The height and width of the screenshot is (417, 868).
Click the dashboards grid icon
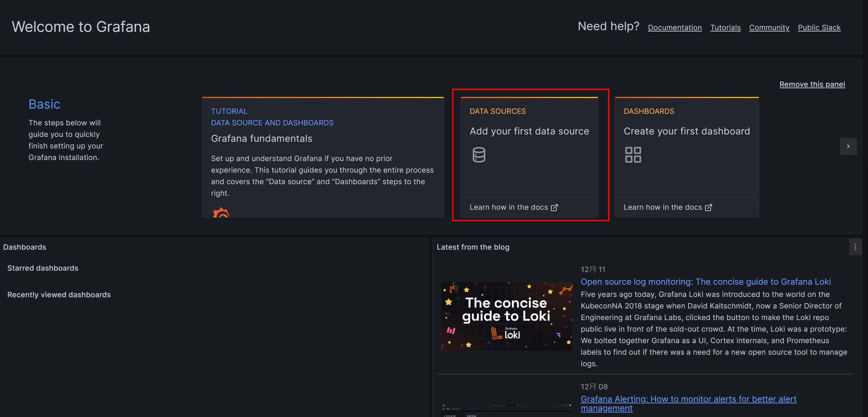click(x=633, y=154)
